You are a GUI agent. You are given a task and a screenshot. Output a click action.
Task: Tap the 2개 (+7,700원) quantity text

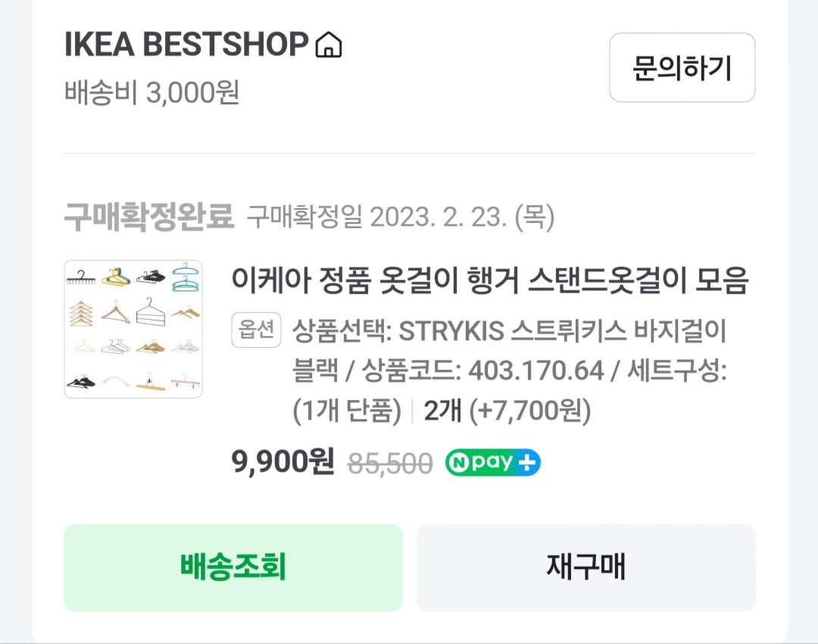tap(507, 411)
